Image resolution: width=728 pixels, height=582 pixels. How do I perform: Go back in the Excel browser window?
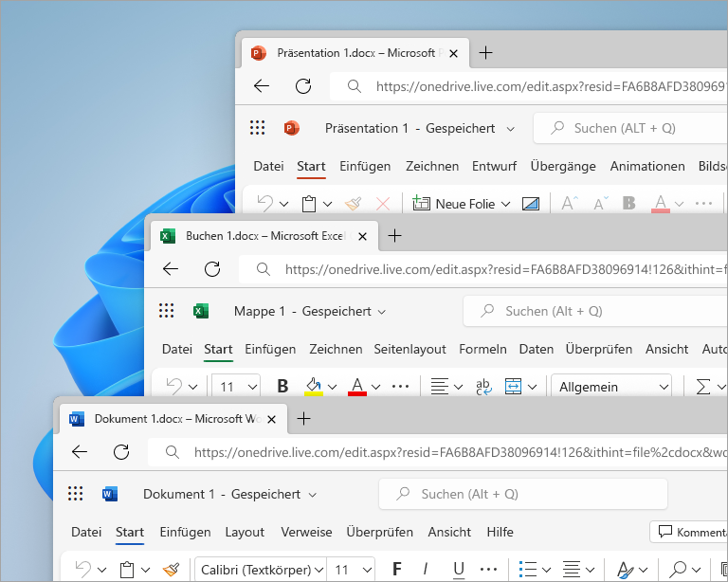[171, 268]
